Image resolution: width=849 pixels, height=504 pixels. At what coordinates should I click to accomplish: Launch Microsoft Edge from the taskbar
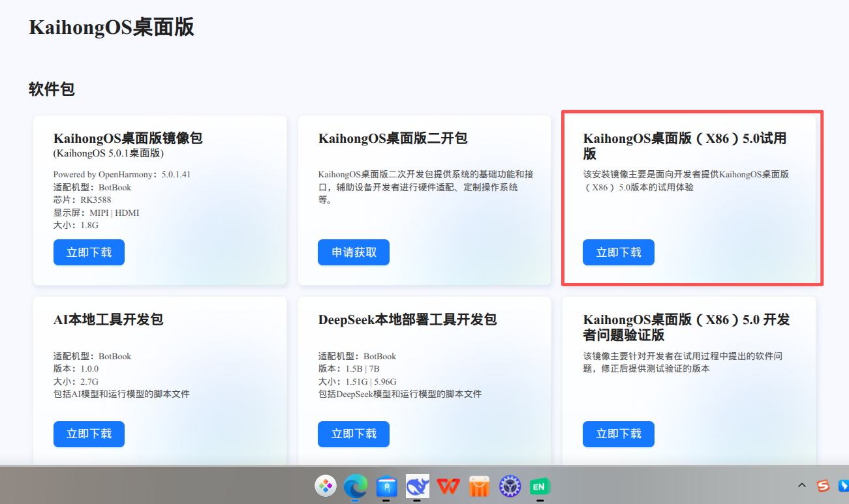(356, 486)
